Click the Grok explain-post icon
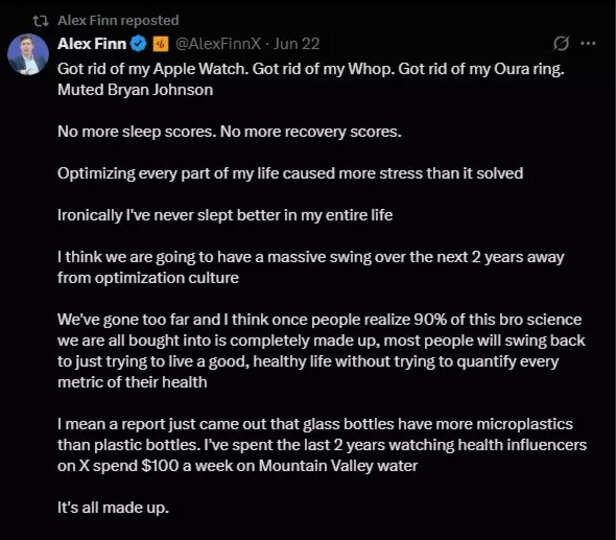The width and height of the screenshot is (616, 540). 562,44
